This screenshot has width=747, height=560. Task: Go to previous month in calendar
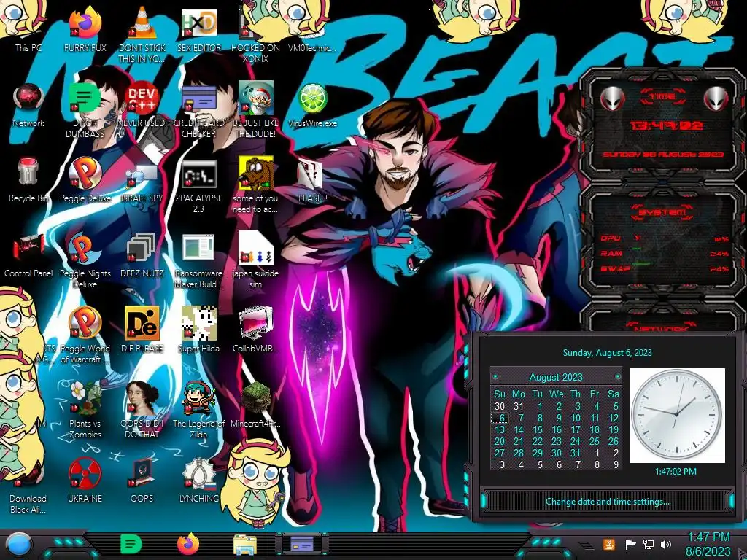[x=495, y=377]
